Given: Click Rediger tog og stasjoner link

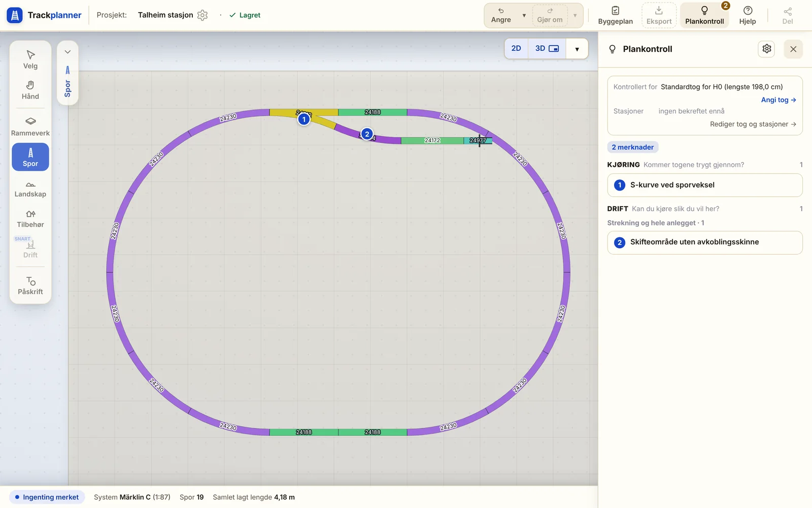Looking at the screenshot, I should (753, 124).
